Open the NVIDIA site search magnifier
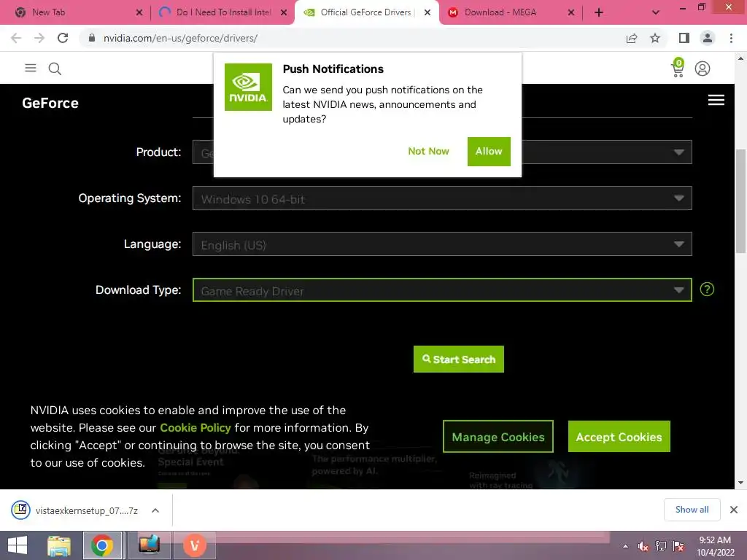The image size is (747, 560). 55,69
